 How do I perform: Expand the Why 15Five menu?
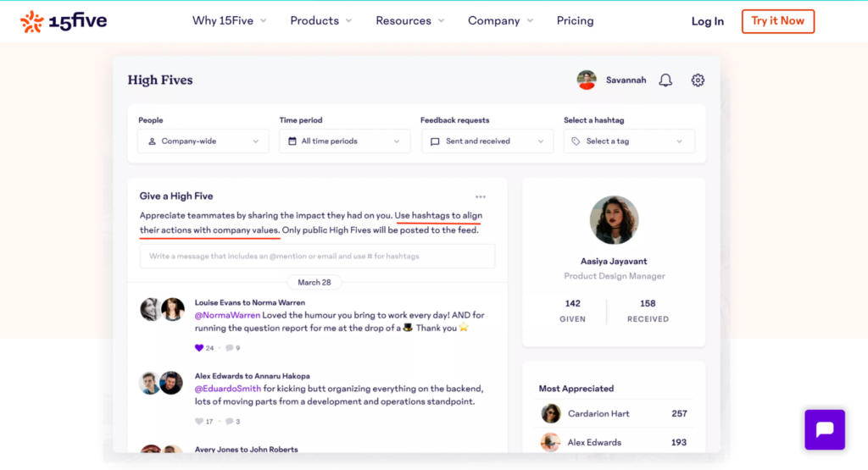point(229,21)
